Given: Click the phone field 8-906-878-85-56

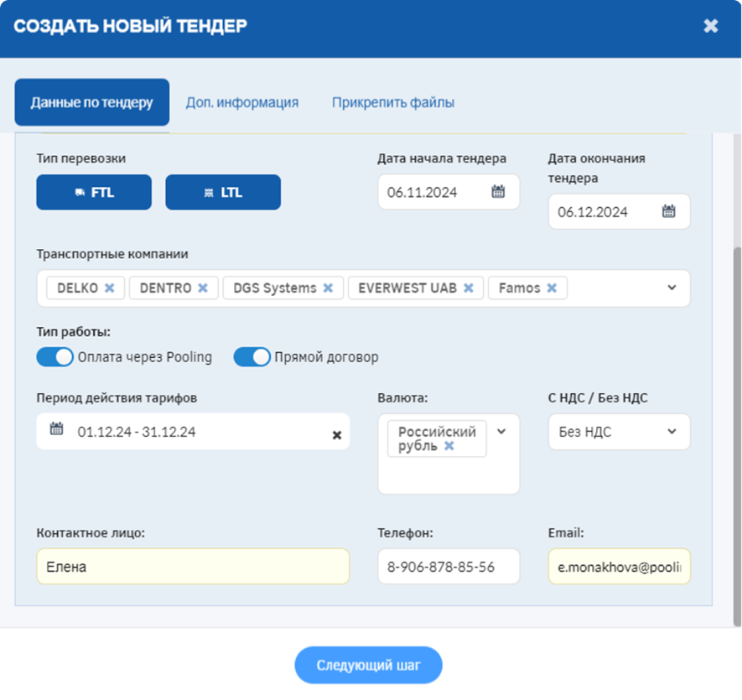Looking at the screenshot, I should [x=449, y=567].
